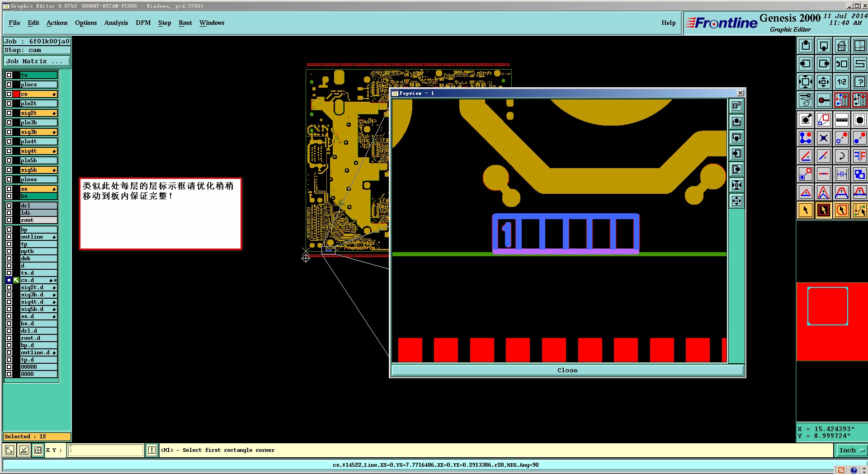Select the 00000 layer row
This screenshot has height=474, width=868.
point(38,367)
